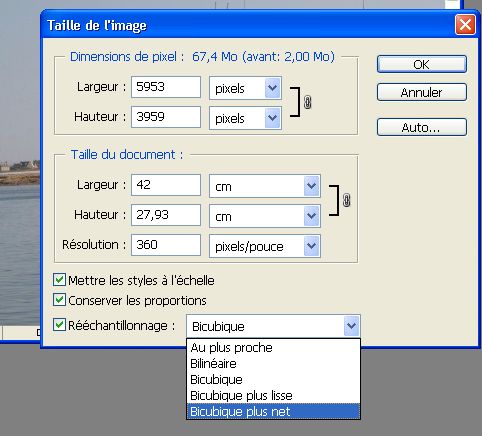Collapse the Bicubique resampling dropdown arrow

coord(351,326)
